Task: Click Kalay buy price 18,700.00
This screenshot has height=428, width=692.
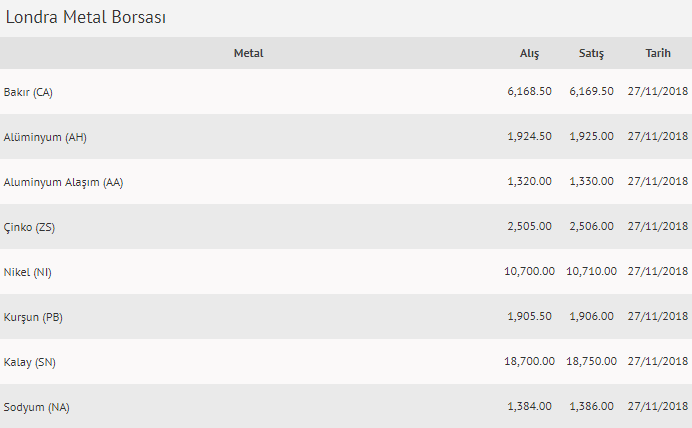Action: pyautogui.click(x=529, y=361)
